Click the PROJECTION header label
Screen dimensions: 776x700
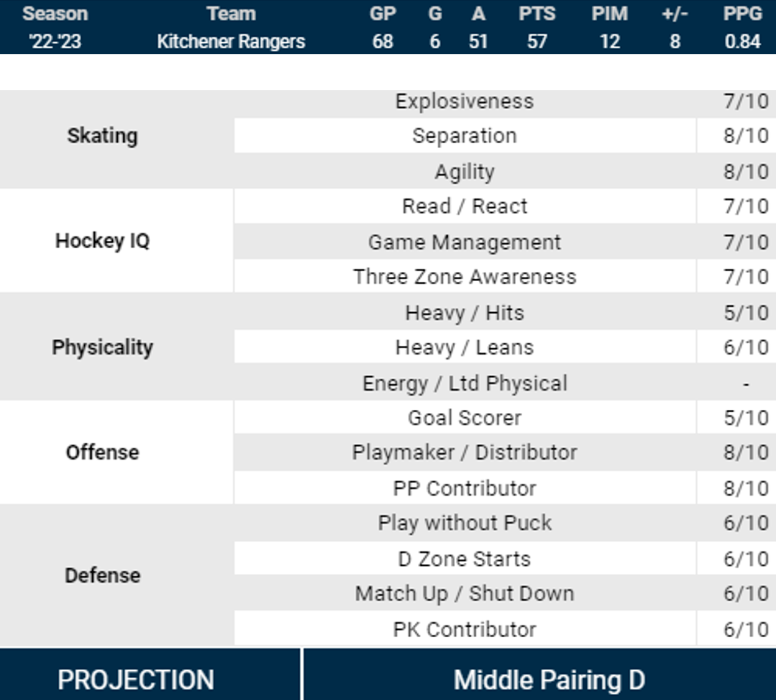[x=136, y=679]
